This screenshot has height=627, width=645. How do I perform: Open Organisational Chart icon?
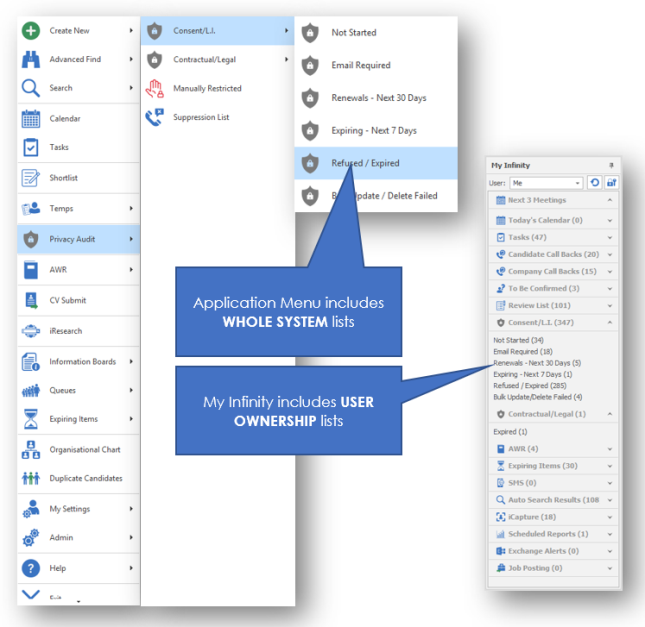point(30,450)
